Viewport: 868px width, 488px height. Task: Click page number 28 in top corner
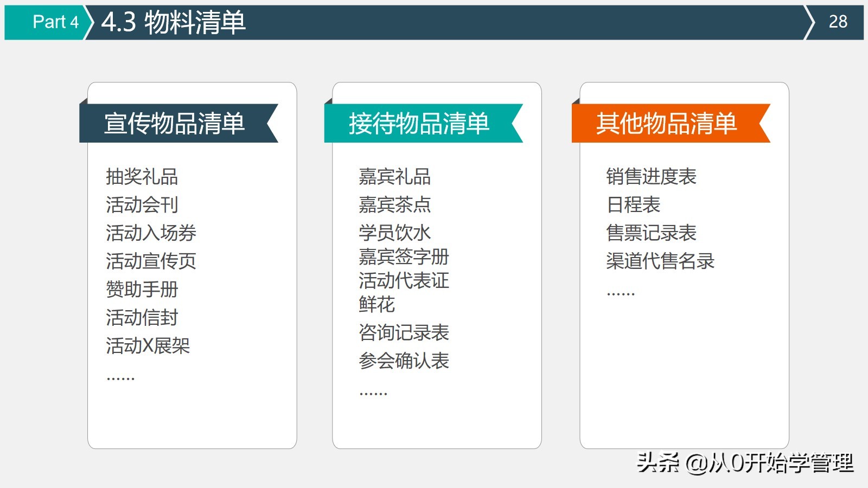coord(838,22)
